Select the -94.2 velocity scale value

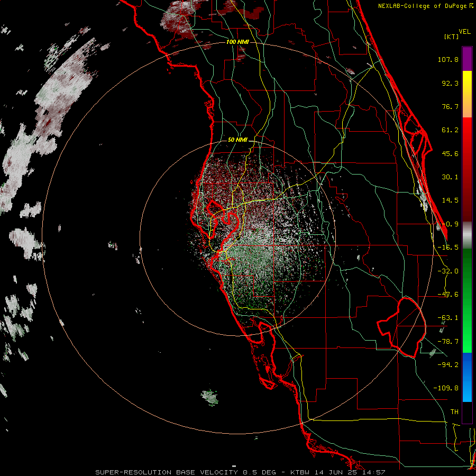pyautogui.click(x=448, y=364)
